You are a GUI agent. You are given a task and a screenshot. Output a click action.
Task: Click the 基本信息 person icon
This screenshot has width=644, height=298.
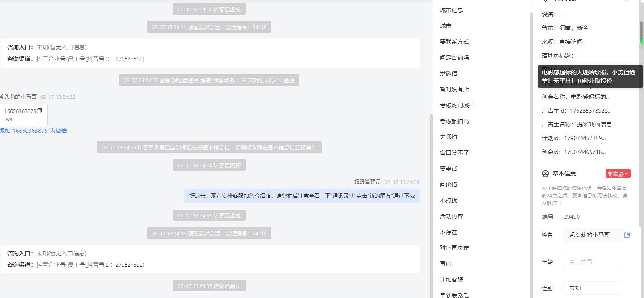click(545, 174)
